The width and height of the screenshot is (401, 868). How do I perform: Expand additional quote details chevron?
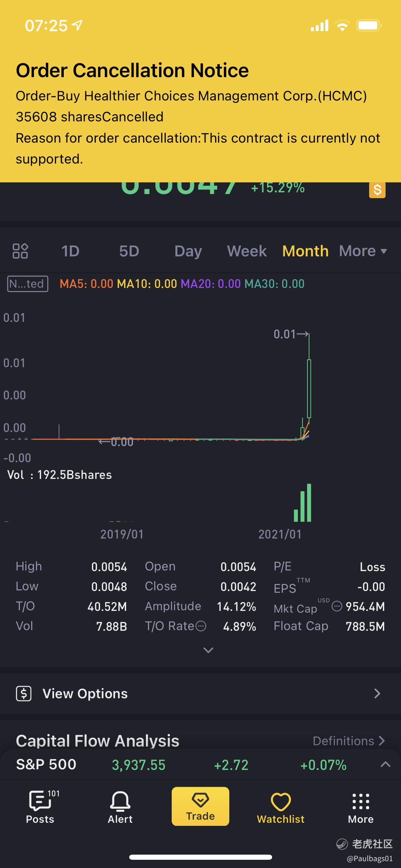(x=208, y=650)
